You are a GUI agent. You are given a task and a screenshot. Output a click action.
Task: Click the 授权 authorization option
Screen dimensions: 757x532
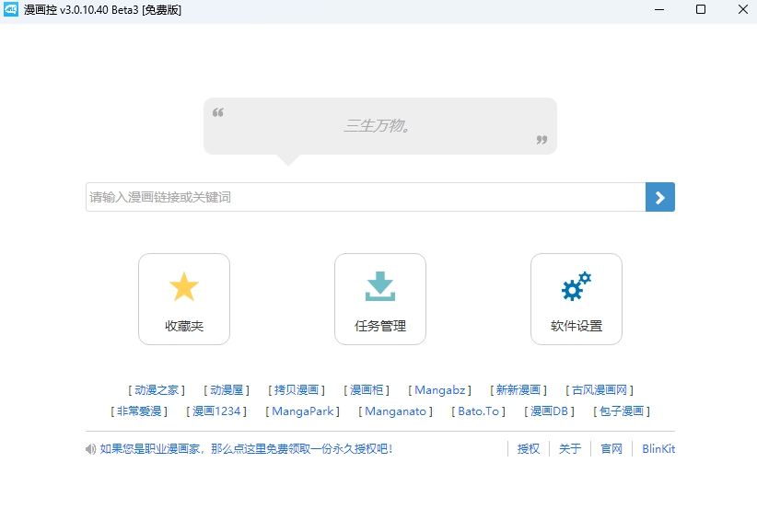pos(529,448)
